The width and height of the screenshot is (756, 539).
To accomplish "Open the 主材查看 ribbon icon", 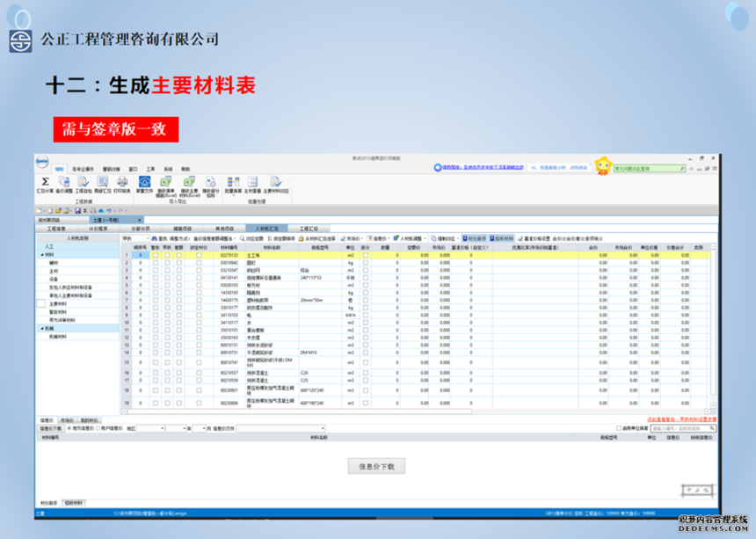I will click(251, 182).
